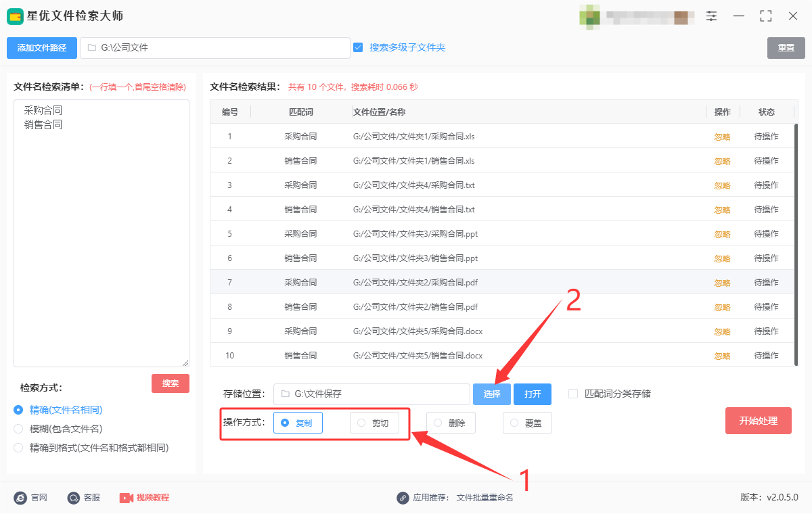The height and width of the screenshot is (514, 812).
Task: Click 忽略 for row 8 销售合同.pdf
Action: pyautogui.click(x=722, y=307)
